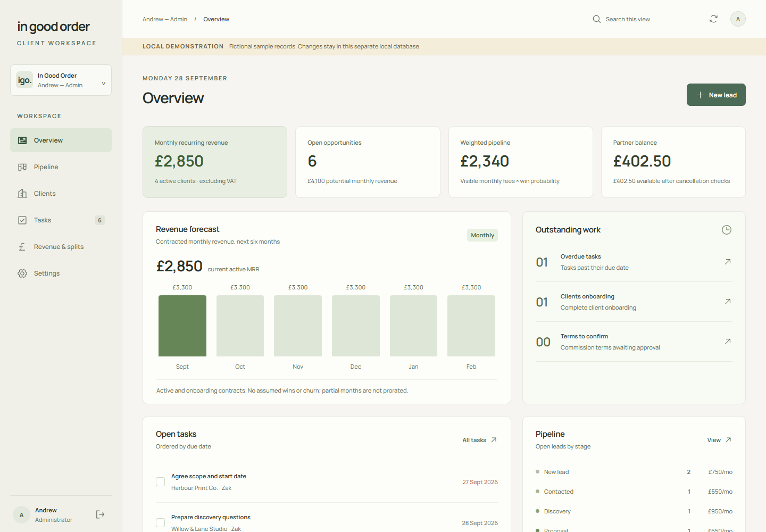Open Tasks section in sidebar
Image resolution: width=766 pixels, height=532 pixels.
(61, 220)
